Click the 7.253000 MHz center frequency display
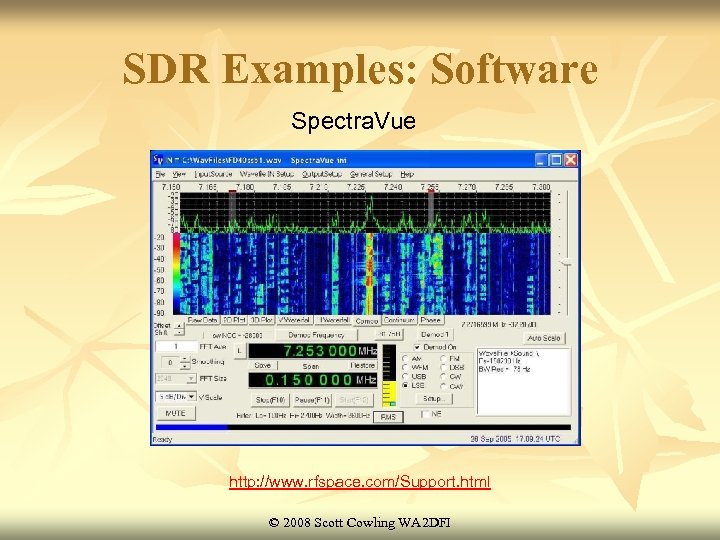Viewport: 720px width, 540px height. coord(313,351)
